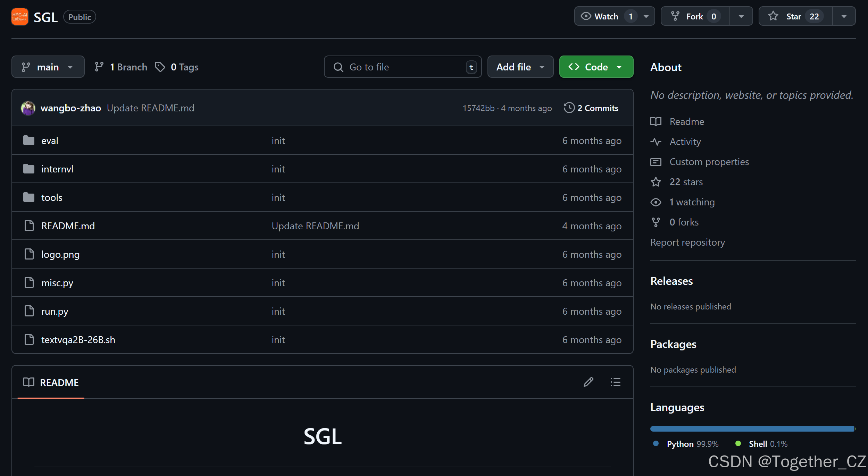Click wangbo-zhao's profile avatar
The height and width of the screenshot is (476, 868).
pos(28,108)
